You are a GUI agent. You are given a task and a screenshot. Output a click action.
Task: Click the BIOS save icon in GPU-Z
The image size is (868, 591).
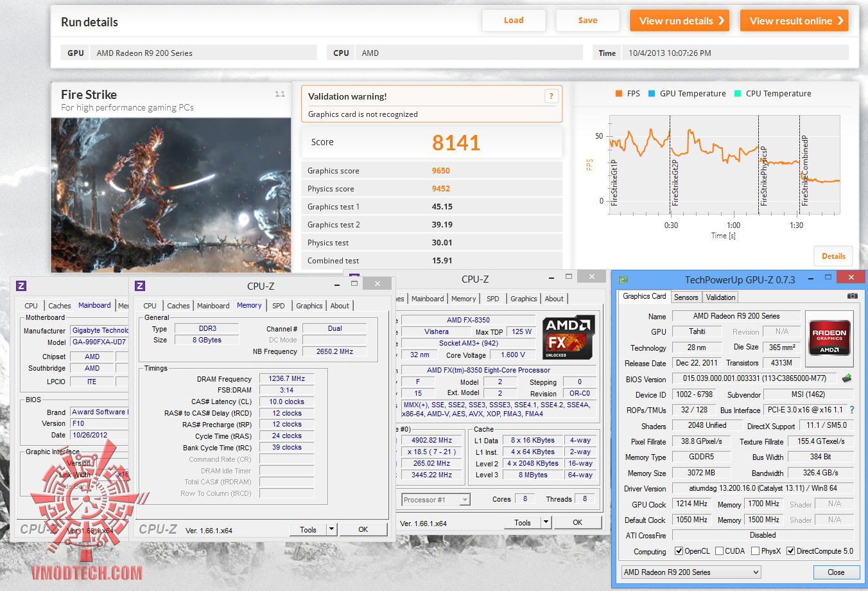pos(847,378)
